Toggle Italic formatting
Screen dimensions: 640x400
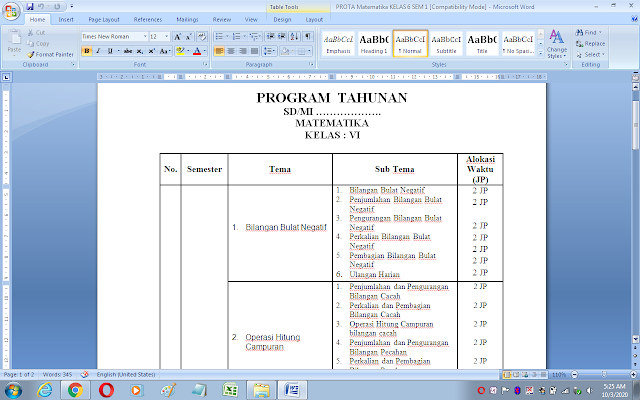pyautogui.click(x=98, y=51)
